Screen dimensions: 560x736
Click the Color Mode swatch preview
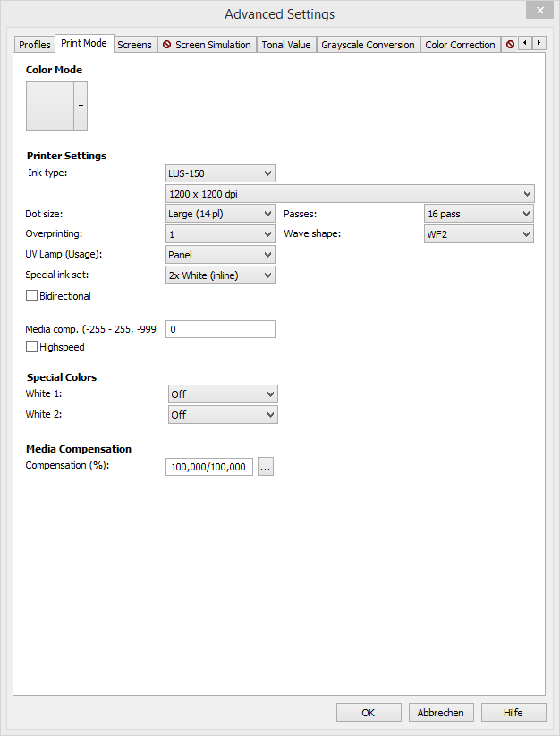(x=50, y=106)
